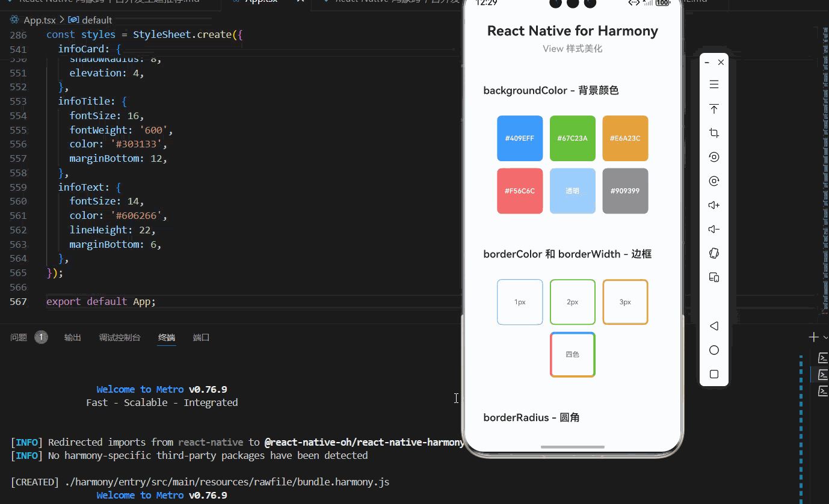
Task: Click the default symbol icon in breadcrumb
Action: click(x=73, y=20)
